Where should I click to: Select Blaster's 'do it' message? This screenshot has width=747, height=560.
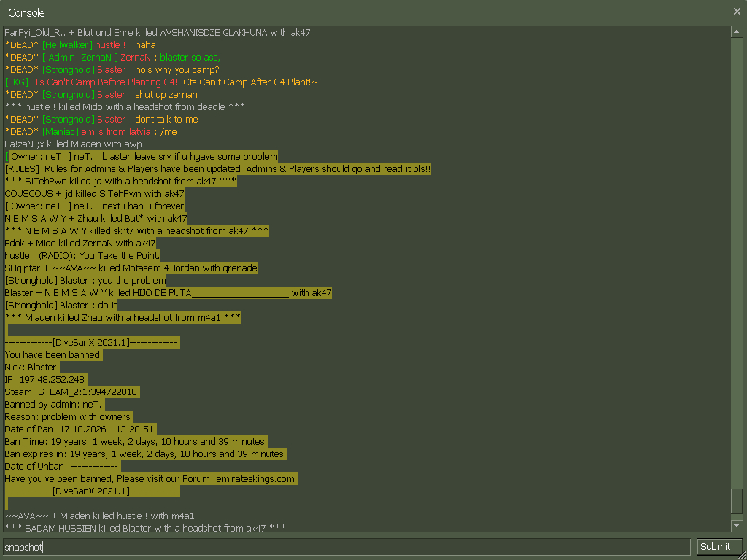(x=61, y=305)
